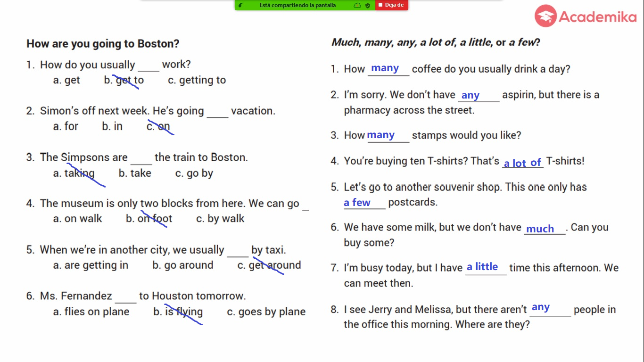Select answer 'c. on' in question 2
This screenshot has width=644, height=362.
pyautogui.click(x=158, y=126)
